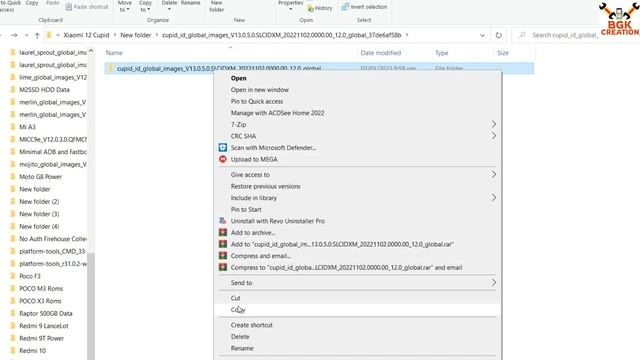
Task: Expand the 7-Zip submenu arrow
Action: 493,124
